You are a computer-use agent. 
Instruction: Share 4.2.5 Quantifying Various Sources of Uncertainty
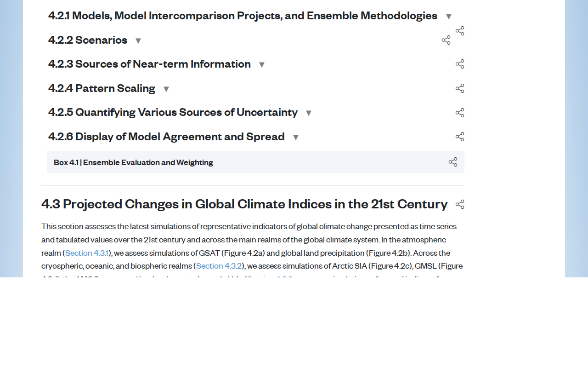[x=460, y=113]
